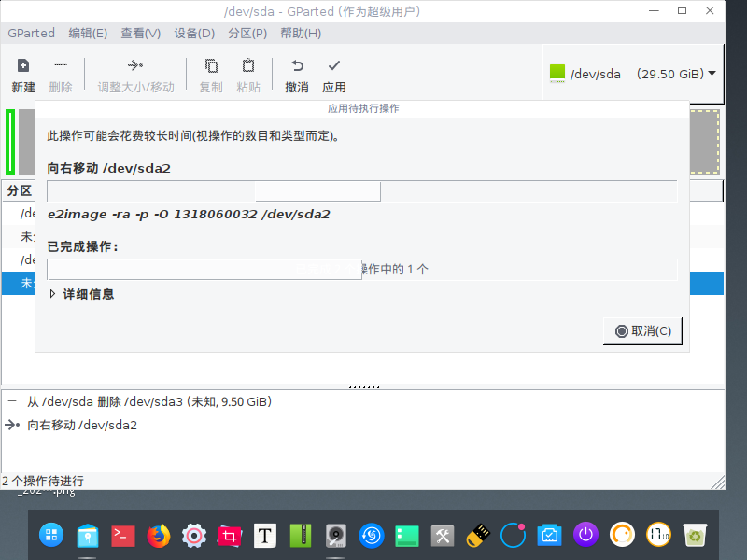Viewport: 747px width, 560px height.
Task: Open Firefox from the dock
Action: click(x=158, y=535)
